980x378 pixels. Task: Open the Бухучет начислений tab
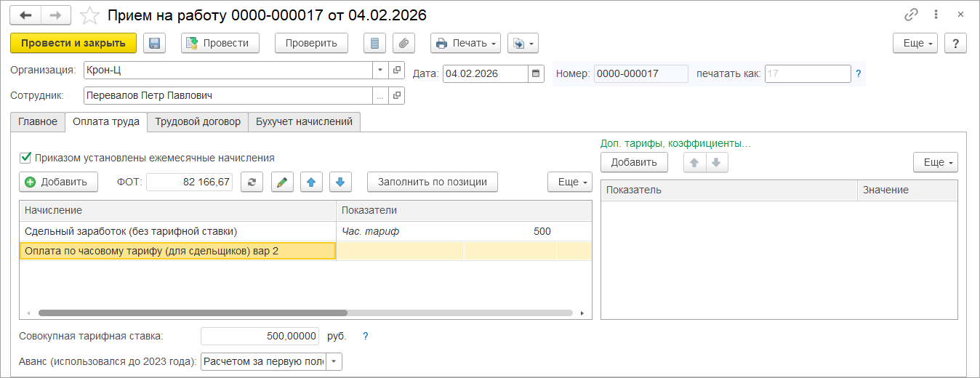coord(305,122)
